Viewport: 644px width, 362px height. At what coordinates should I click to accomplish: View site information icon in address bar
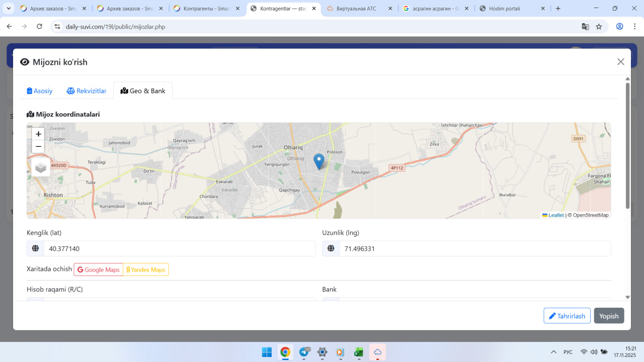(57, 27)
